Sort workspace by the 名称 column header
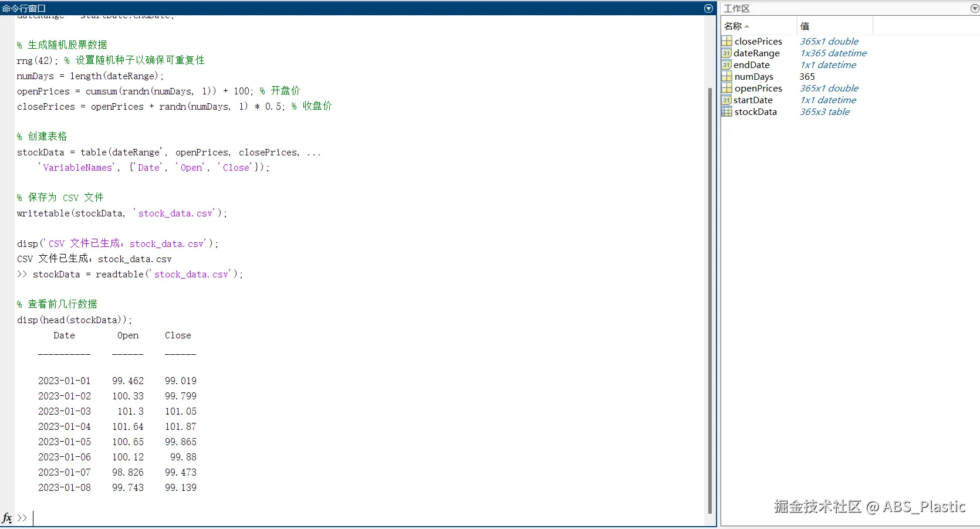 (x=758, y=26)
